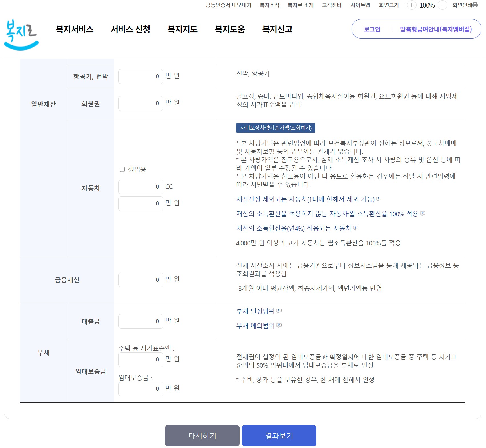Screen dimensions: 486x448
Task: Click 사회보장차량기준가액(조회하기) button
Action: [276, 128]
